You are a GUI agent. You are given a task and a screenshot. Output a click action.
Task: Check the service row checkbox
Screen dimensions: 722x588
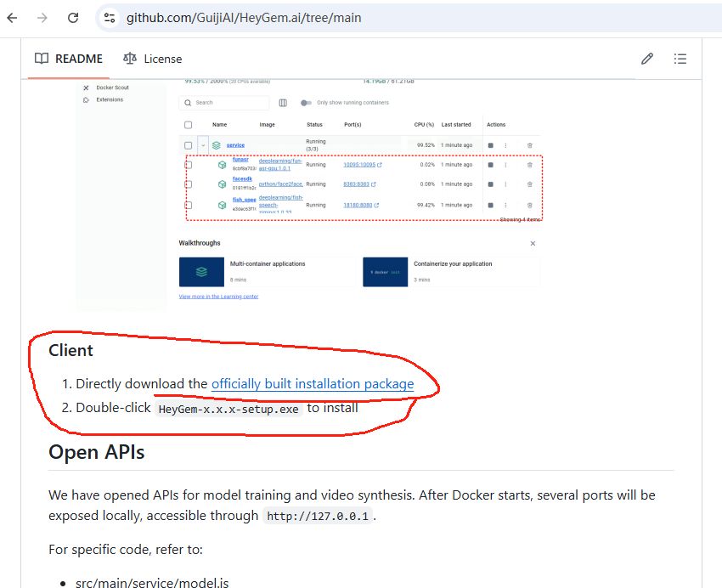point(188,145)
